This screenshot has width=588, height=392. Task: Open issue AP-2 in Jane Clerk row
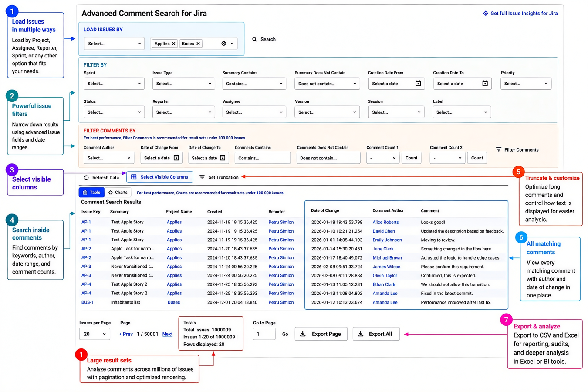tap(86, 249)
